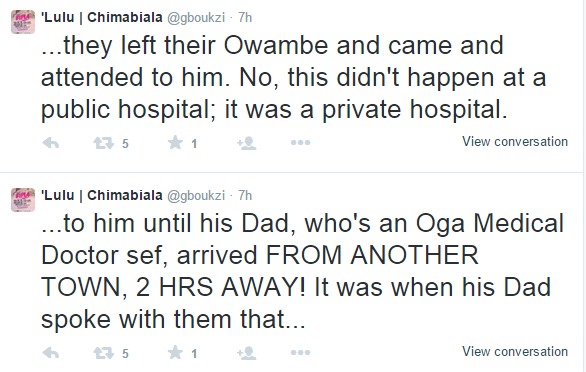Retweet the first tweet about private hospital

104,143
